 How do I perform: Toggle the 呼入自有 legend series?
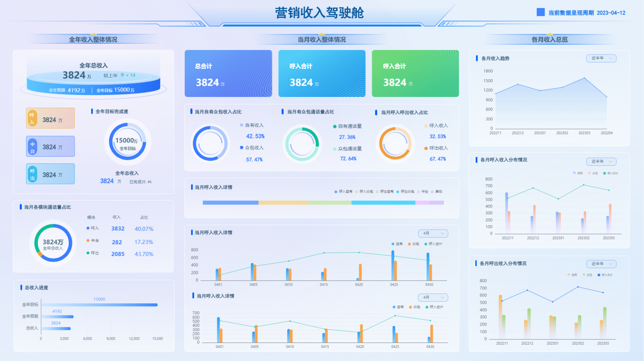[x=344, y=191]
